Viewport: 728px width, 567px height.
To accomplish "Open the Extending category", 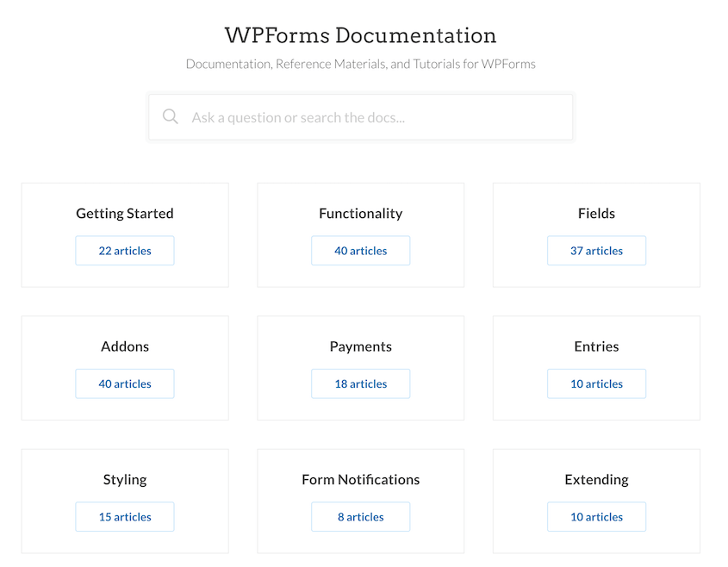I will coord(596,479).
